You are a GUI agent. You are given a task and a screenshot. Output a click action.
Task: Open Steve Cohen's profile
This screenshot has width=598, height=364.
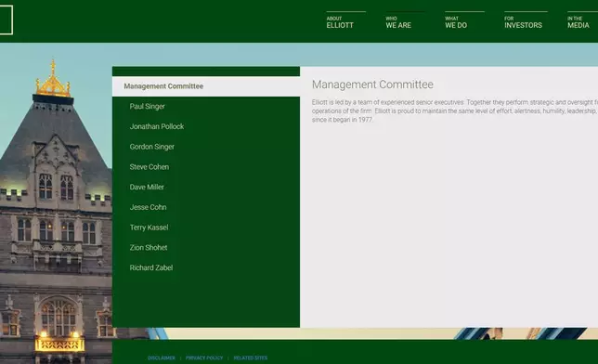(x=149, y=167)
